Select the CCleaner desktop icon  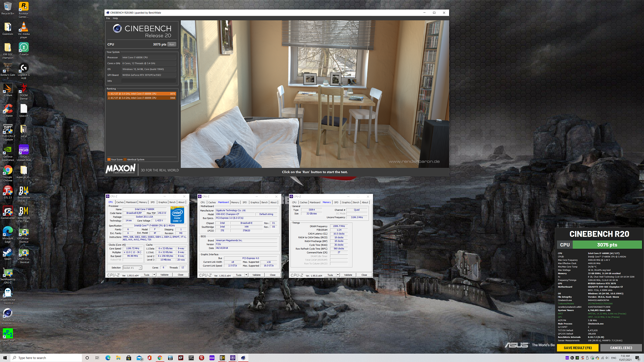[x=8, y=110]
